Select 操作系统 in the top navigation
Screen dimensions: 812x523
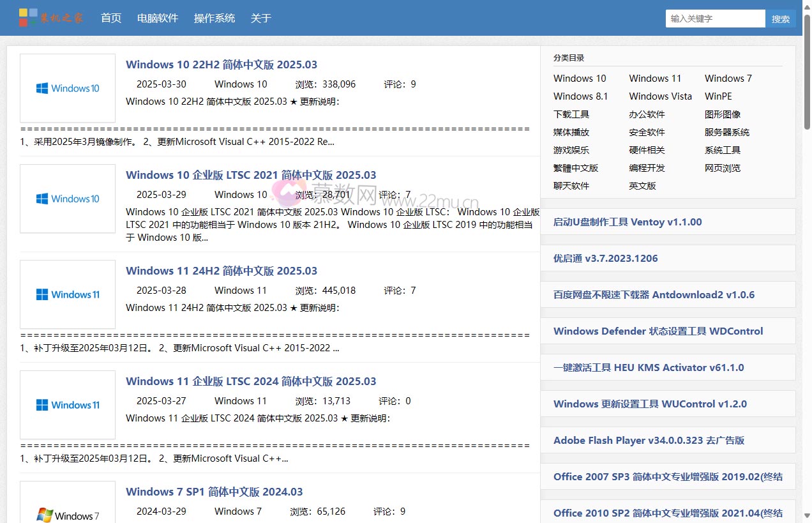pos(214,19)
